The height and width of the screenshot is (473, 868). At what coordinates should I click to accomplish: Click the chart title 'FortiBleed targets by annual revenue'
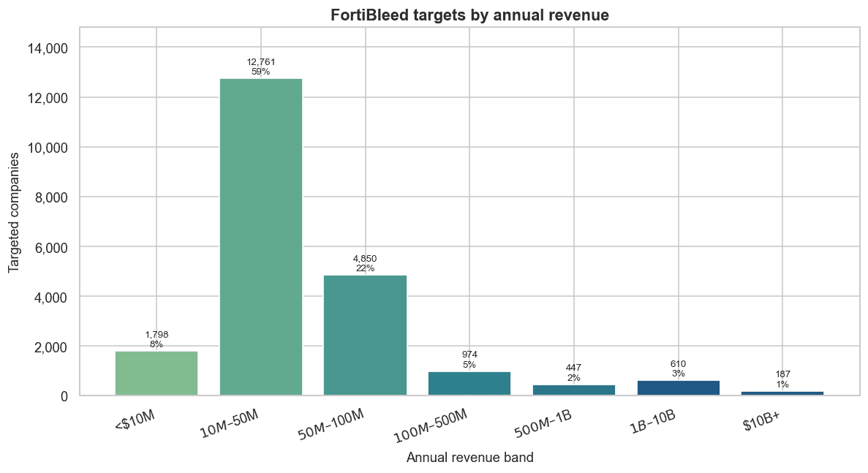[x=469, y=15]
